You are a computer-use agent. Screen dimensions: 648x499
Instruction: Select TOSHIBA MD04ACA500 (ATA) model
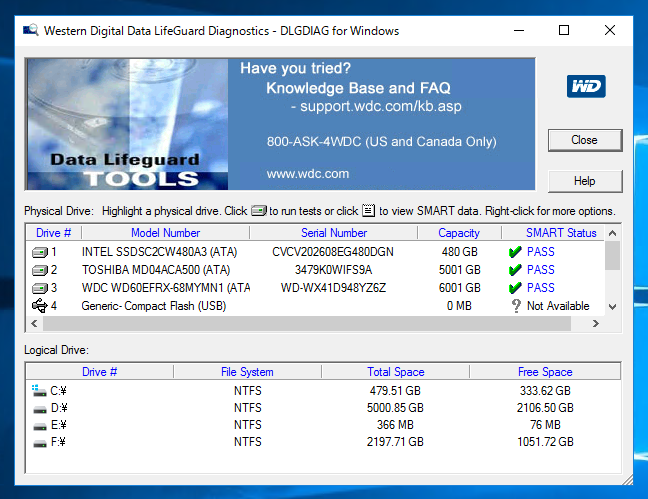pyautogui.click(x=156, y=270)
